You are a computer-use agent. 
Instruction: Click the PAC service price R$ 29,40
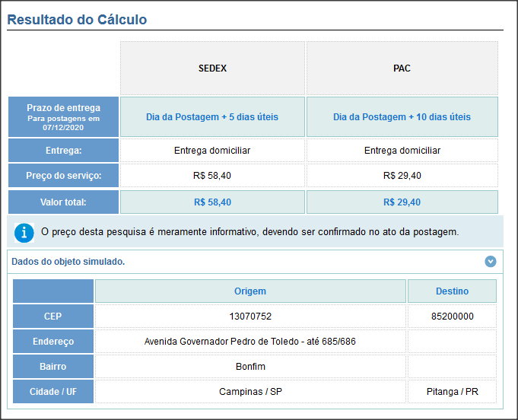(402, 176)
